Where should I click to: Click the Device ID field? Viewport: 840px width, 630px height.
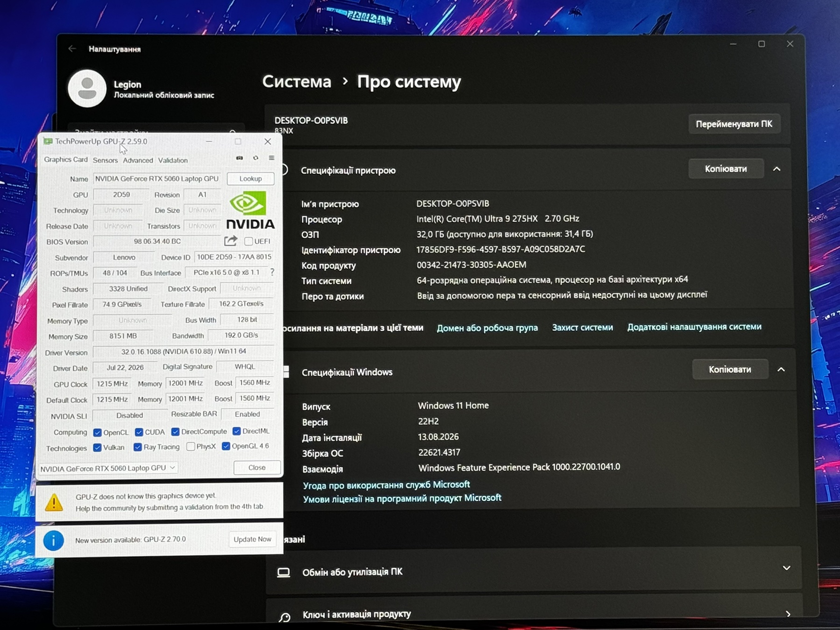pyautogui.click(x=234, y=257)
